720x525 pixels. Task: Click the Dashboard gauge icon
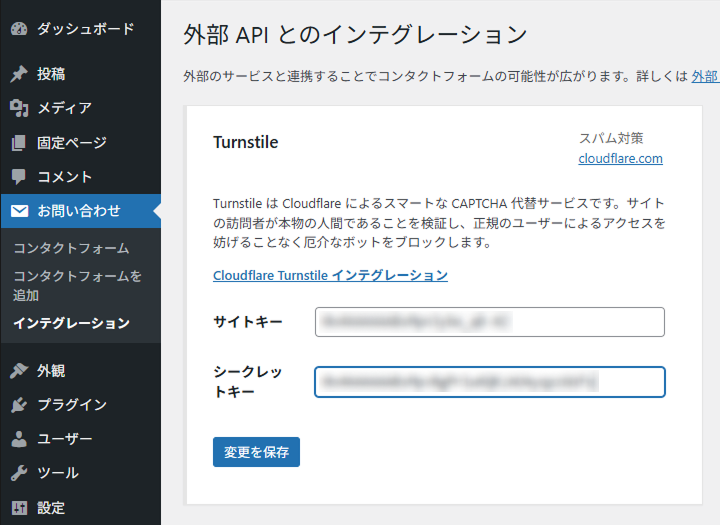click(x=19, y=29)
